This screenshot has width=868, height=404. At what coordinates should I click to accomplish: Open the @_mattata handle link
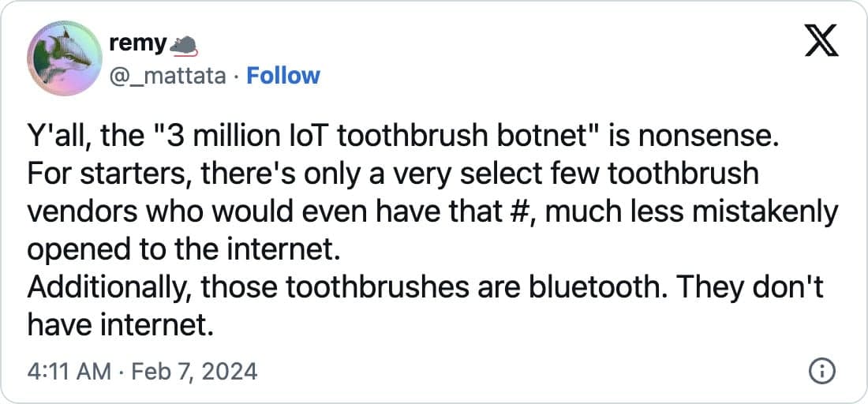point(169,76)
